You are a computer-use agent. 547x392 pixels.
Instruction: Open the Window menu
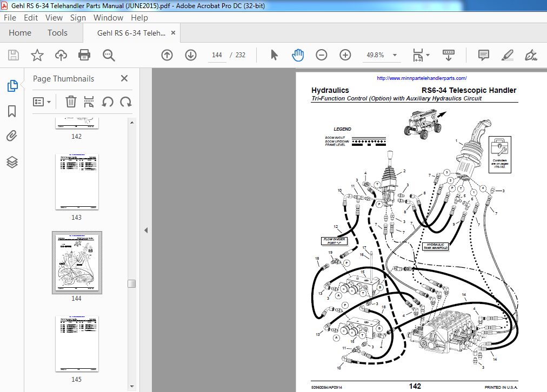click(108, 18)
